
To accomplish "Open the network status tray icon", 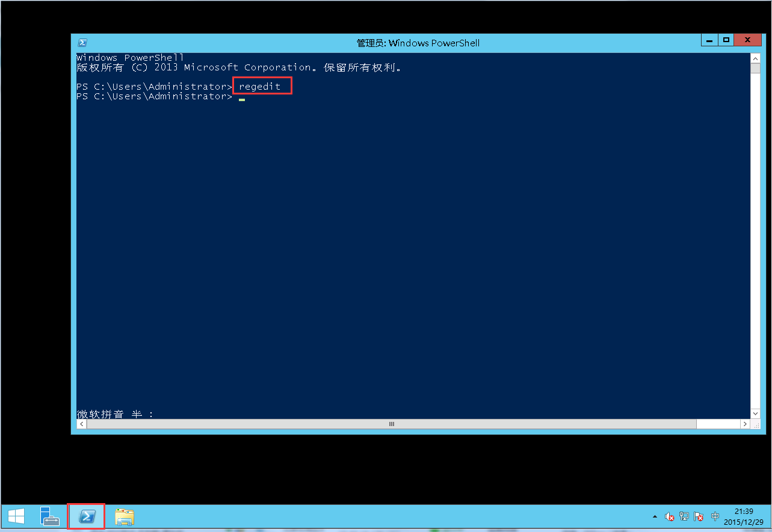I will [x=684, y=516].
